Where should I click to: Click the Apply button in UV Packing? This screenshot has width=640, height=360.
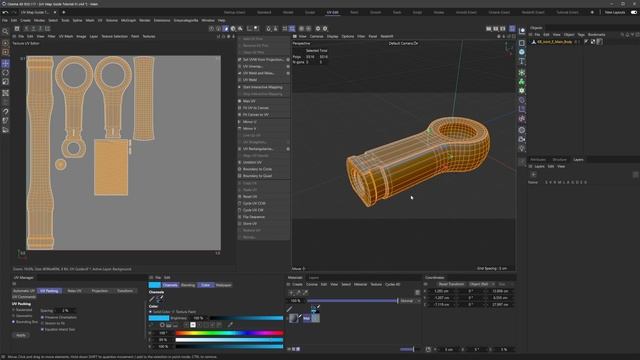click(21, 335)
